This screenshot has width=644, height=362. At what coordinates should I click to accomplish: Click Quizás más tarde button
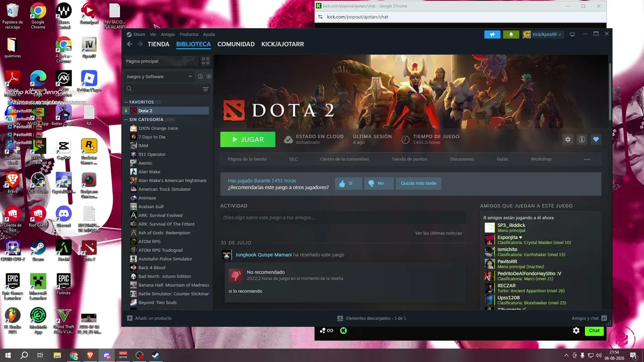click(419, 184)
